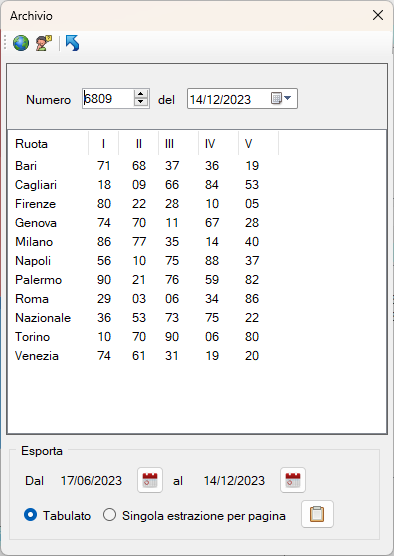Click the clipboard export button
Viewport: 394px width, 556px height.
coord(317,514)
